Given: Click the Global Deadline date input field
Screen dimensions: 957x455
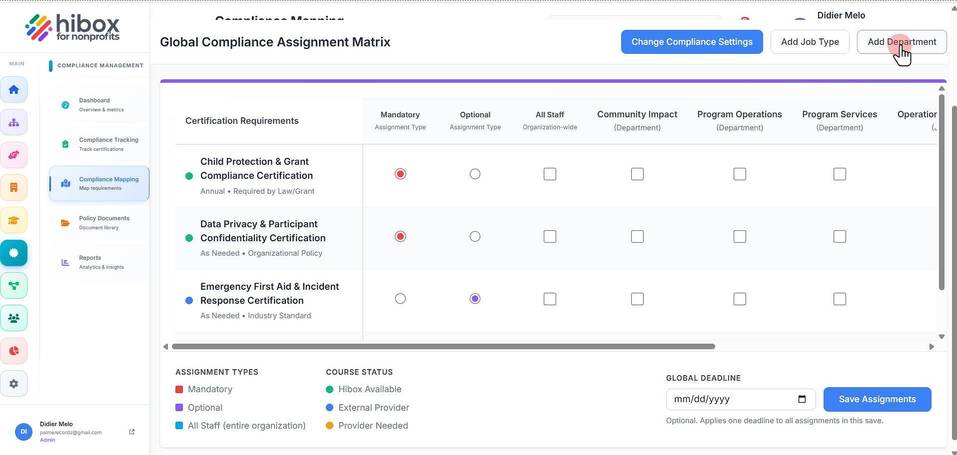Looking at the screenshot, I should (x=740, y=399).
